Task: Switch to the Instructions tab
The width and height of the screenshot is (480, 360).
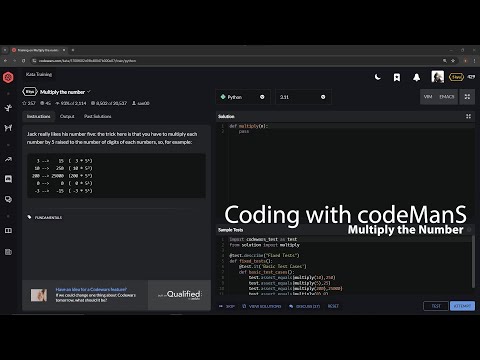Action: (38, 116)
